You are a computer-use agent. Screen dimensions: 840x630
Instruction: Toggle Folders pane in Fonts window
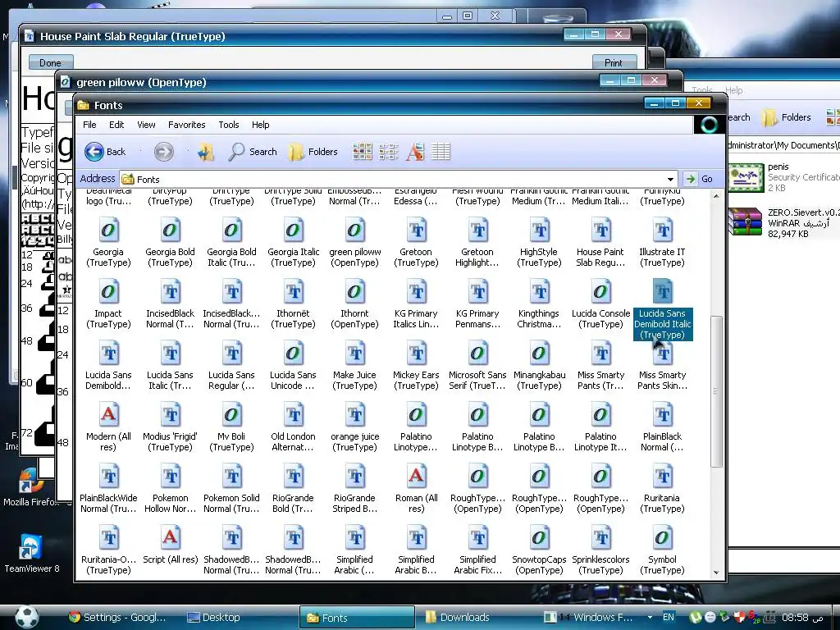tap(313, 152)
